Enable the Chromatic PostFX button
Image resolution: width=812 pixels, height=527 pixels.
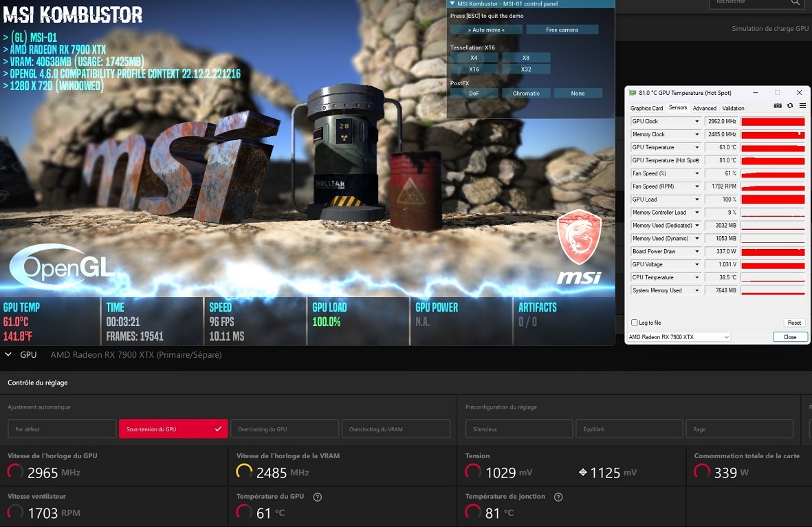tap(526, 94)
